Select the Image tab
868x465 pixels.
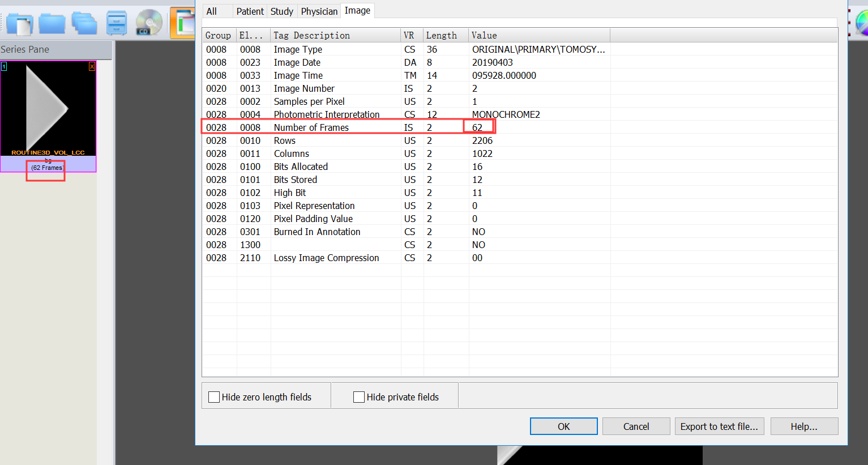tap(357, 10)
